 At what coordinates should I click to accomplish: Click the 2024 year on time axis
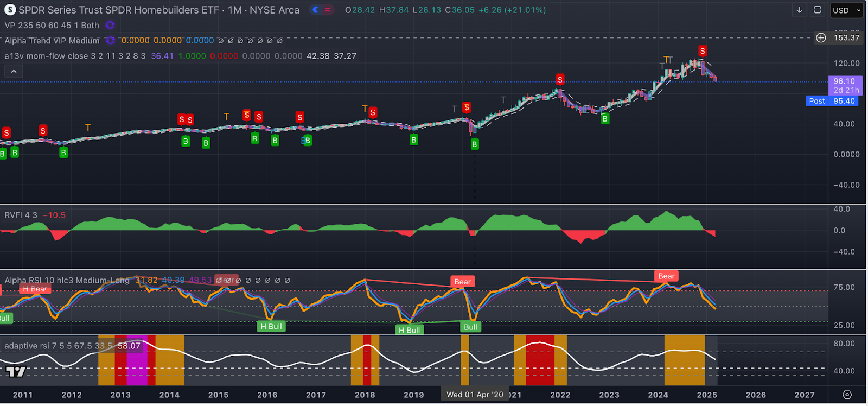(658, 395)
